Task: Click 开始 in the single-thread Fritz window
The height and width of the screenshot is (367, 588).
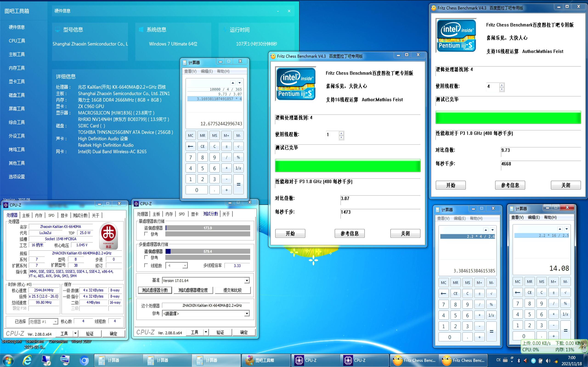Action: pyautogui.click(x=290, y=233)
